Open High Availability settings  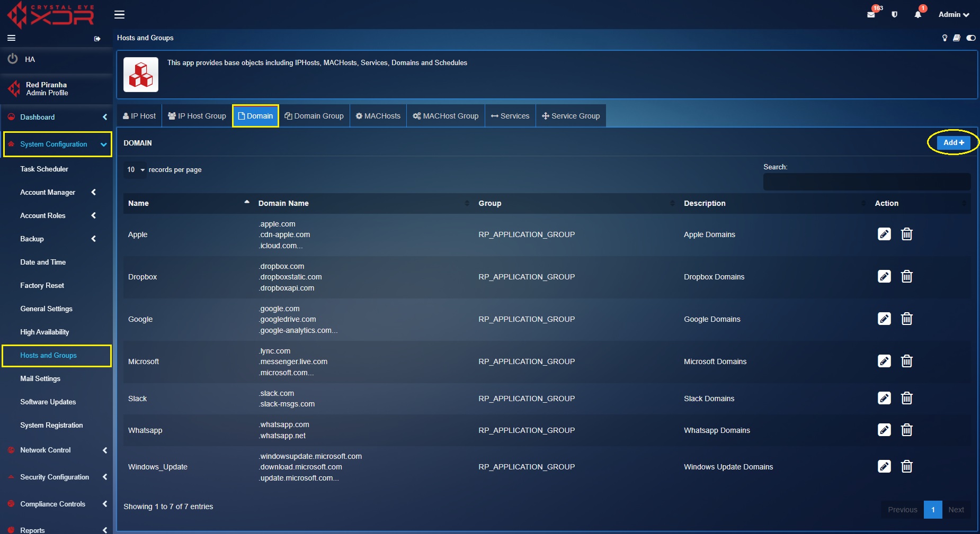click(x=44, y=332)
